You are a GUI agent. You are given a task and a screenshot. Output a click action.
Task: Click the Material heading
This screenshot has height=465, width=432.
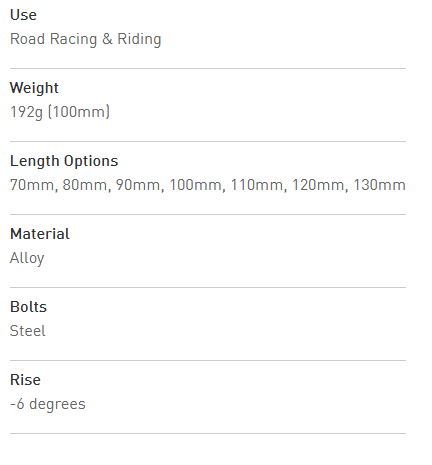(40, 234)
